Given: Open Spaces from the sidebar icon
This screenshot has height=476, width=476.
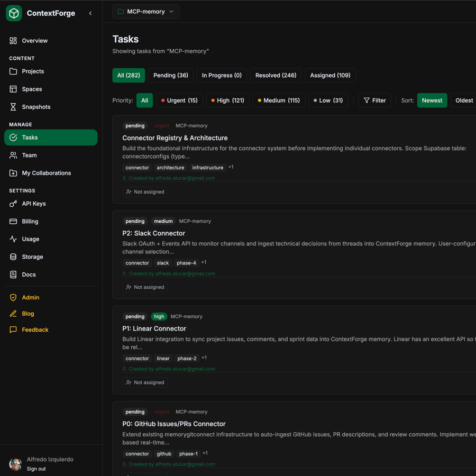Looking at the screenshot, I should pyautogui.click(x=13, y=89).
